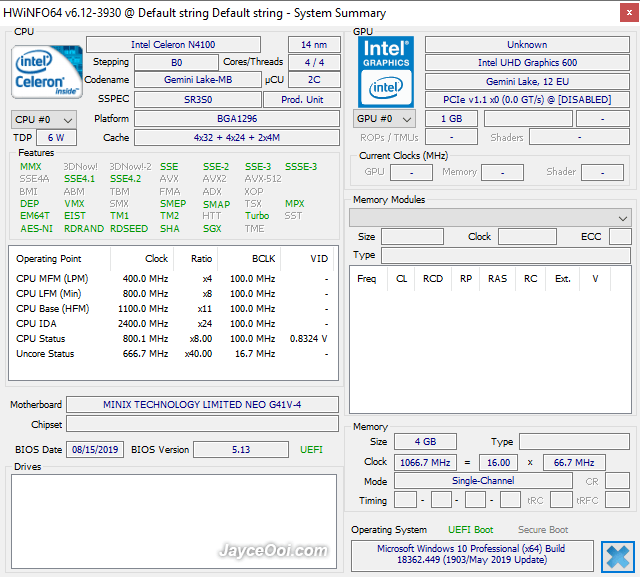Click the Cache value 4x32 + 4x24 + 2x4M
The image size is (640, 577).
click(x=237, y=138)
